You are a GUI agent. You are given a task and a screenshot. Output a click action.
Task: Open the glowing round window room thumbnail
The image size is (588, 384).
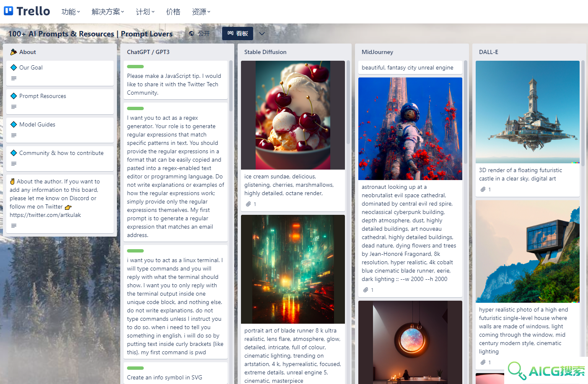(410, 343)
